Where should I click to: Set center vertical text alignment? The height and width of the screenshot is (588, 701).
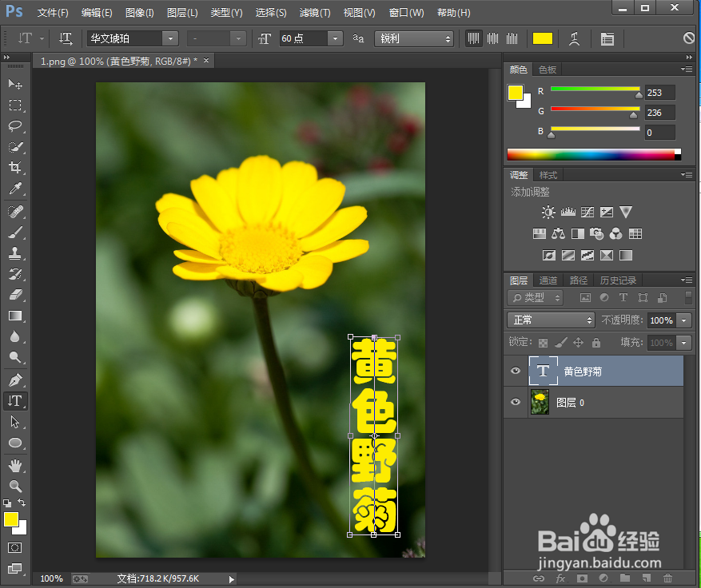point(492,39)
